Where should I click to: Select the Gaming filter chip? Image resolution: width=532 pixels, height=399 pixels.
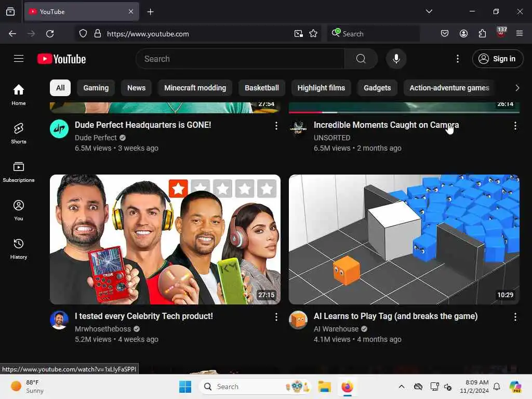point(96,88)
